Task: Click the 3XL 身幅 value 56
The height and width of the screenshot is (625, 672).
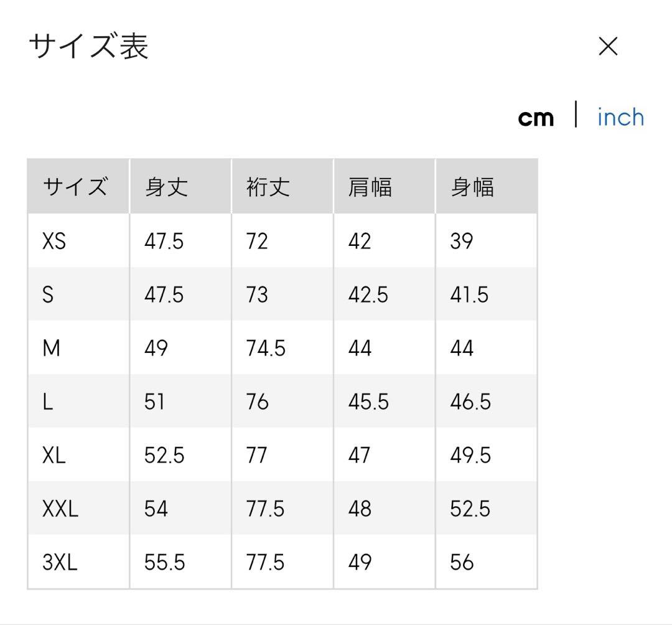Action: (462, 562)
